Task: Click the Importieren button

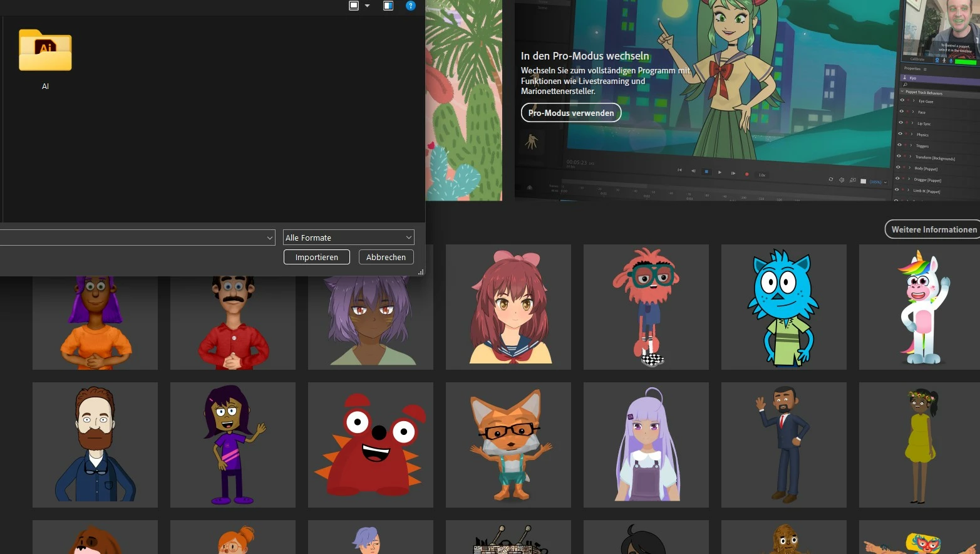Action: [316, 257]
